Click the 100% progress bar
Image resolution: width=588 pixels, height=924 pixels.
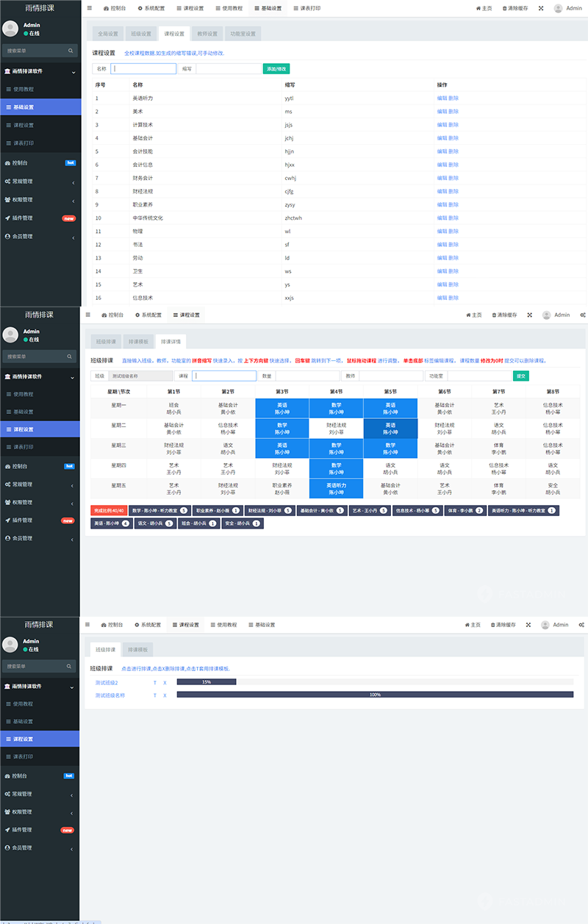point(375,694)
